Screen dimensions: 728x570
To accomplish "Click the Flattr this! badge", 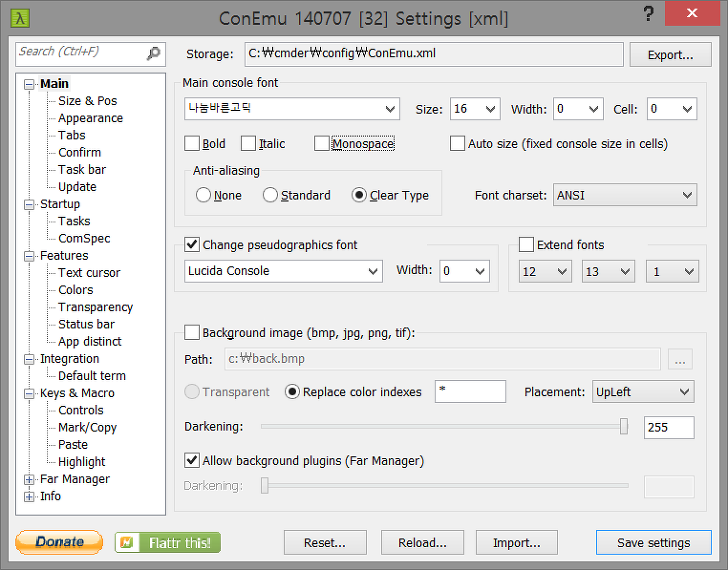I will [x=168, y=542].
